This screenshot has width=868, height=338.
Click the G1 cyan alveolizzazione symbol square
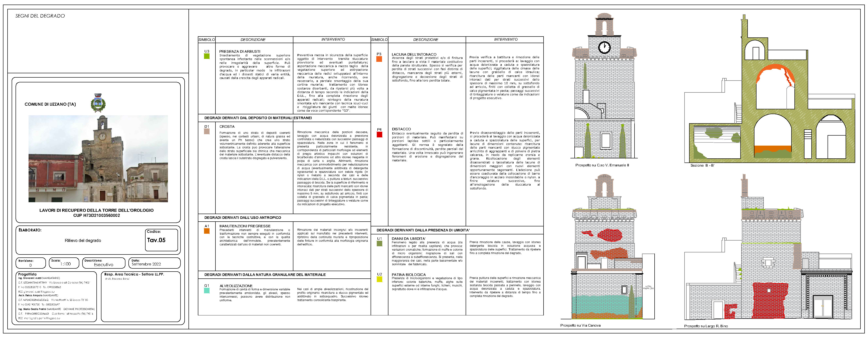pos(207,290)
